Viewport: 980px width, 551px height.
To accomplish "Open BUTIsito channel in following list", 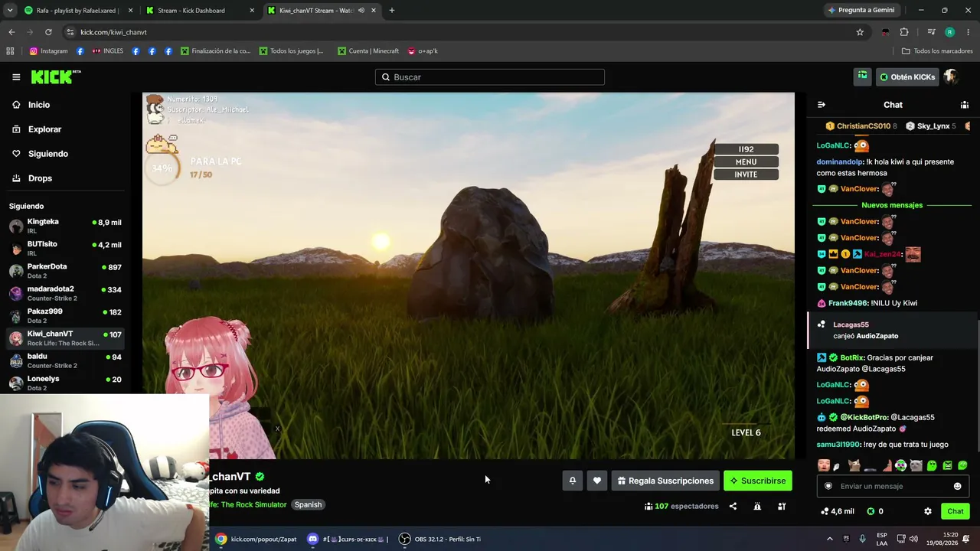I will click(65, 248).
